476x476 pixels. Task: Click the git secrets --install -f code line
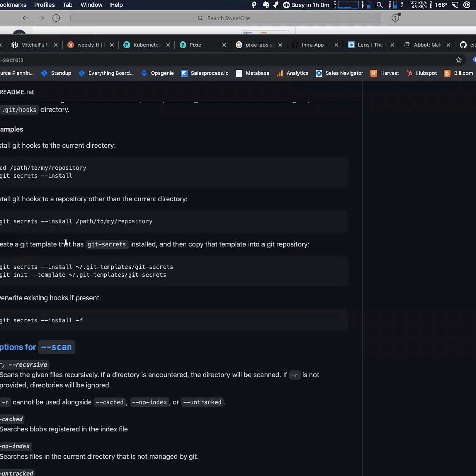coord(41,320)
